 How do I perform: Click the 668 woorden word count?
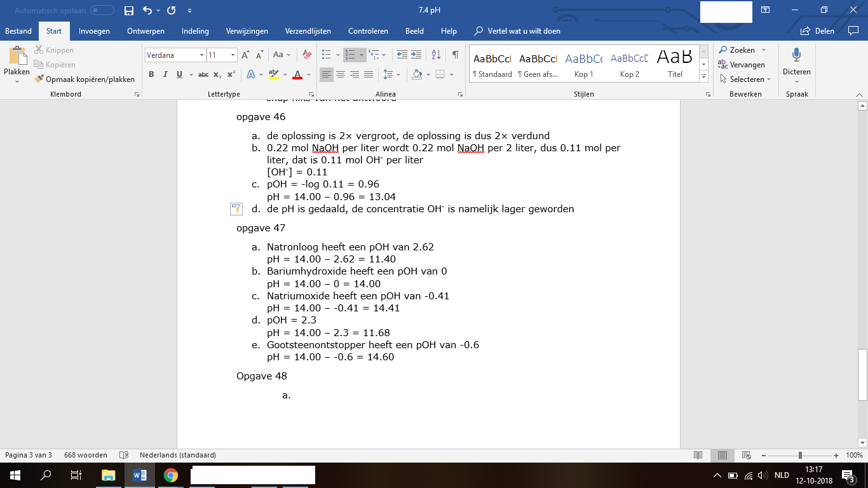85,455
